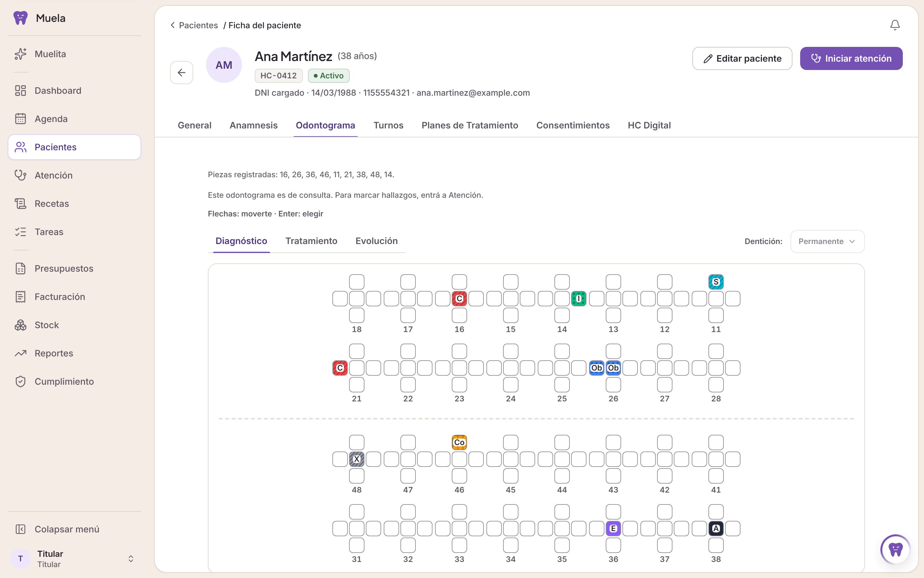
Task: Switch to the Anamnesis tab
Action: 253,125
